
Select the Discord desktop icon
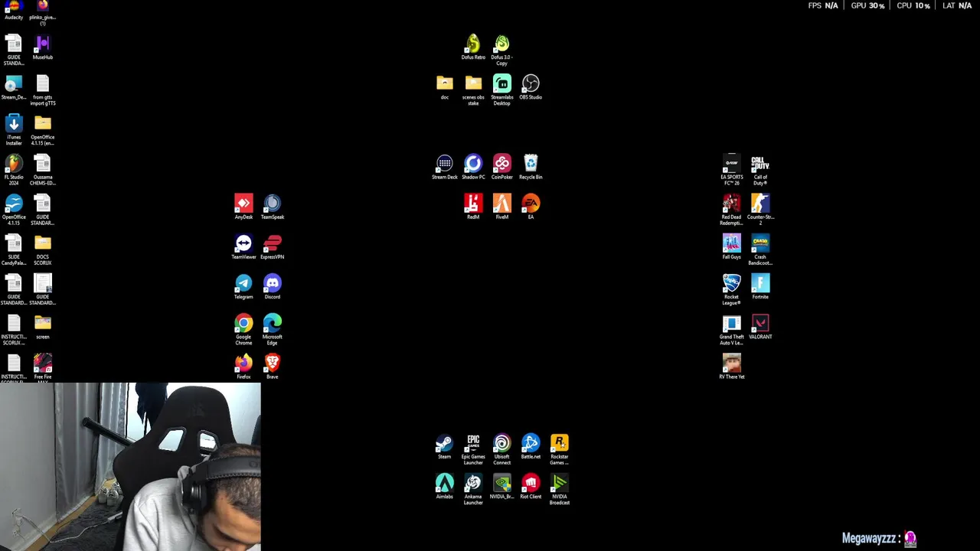point(273,287)
